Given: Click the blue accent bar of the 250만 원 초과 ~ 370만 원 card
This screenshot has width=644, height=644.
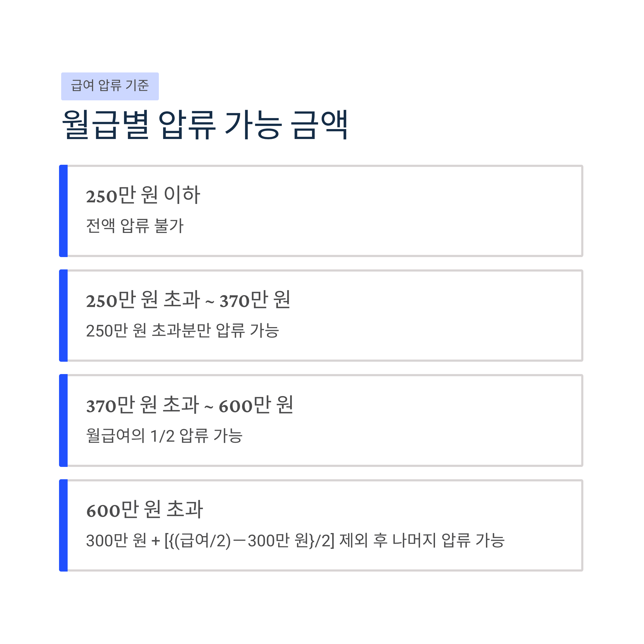Looking at the screenshot, I should [63, 315].
